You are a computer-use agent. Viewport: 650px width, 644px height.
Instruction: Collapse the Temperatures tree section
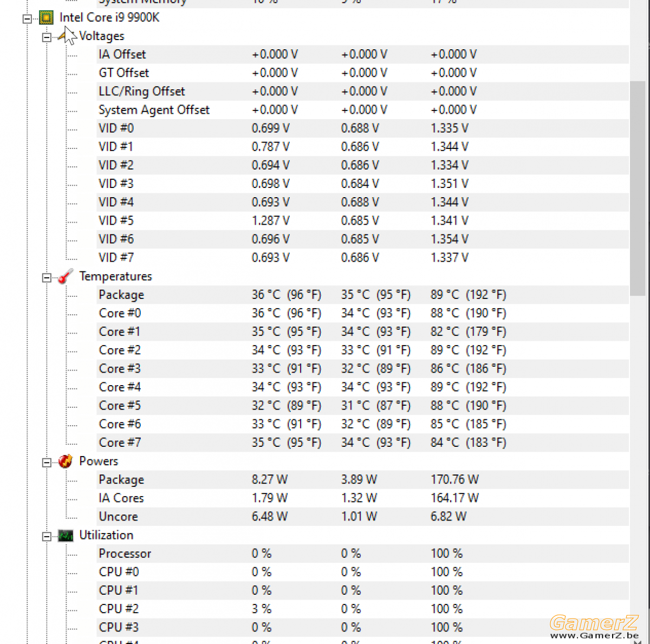[x=47, y=278]
